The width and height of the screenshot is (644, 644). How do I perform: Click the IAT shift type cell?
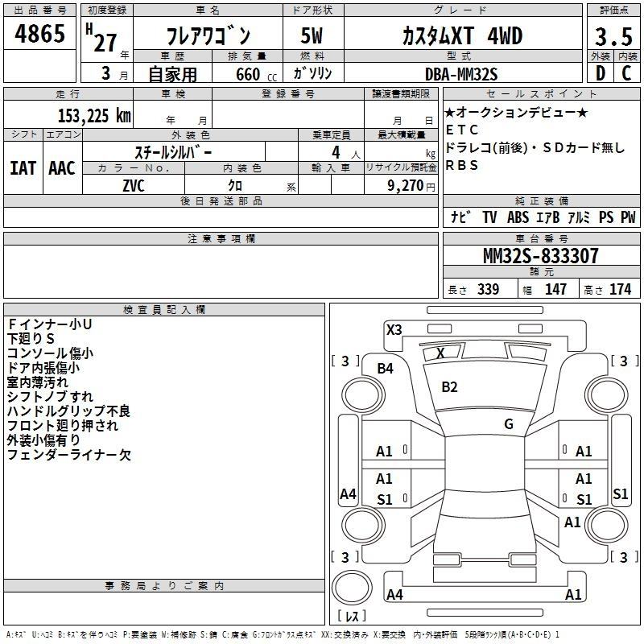23,167
